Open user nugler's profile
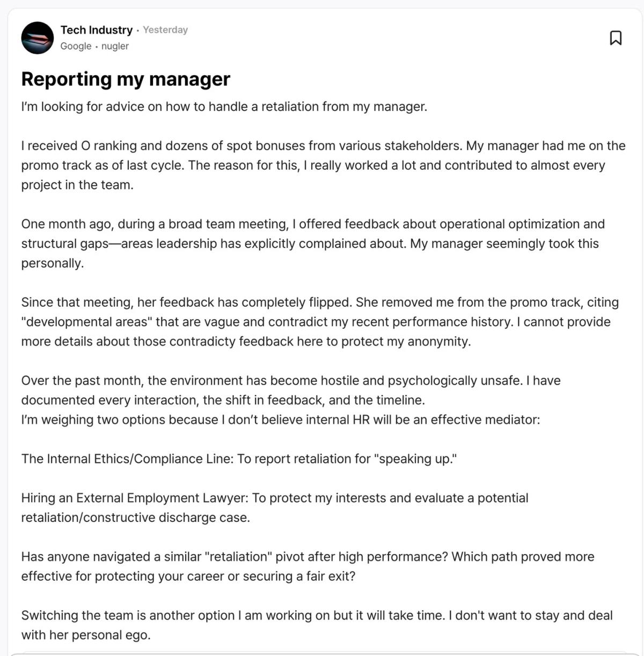The height and width of the screenshot is (656, 644). (x=116, y=46)
